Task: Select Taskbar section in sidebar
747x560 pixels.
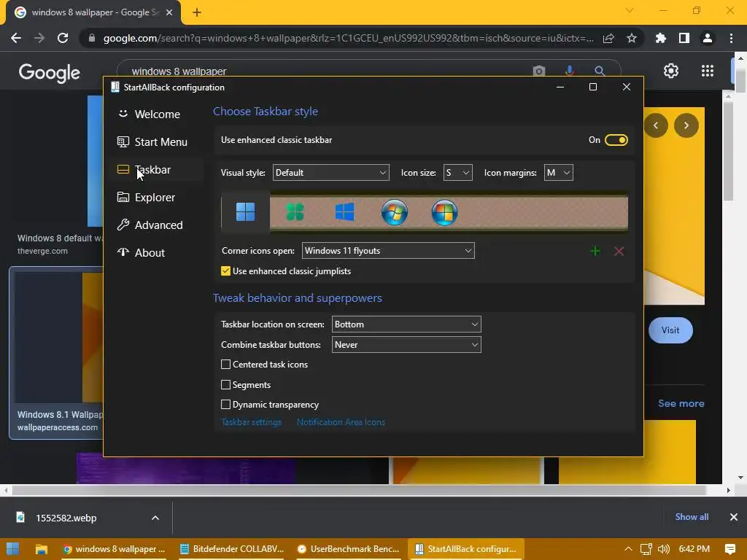Action: click(x=157, y=169)
